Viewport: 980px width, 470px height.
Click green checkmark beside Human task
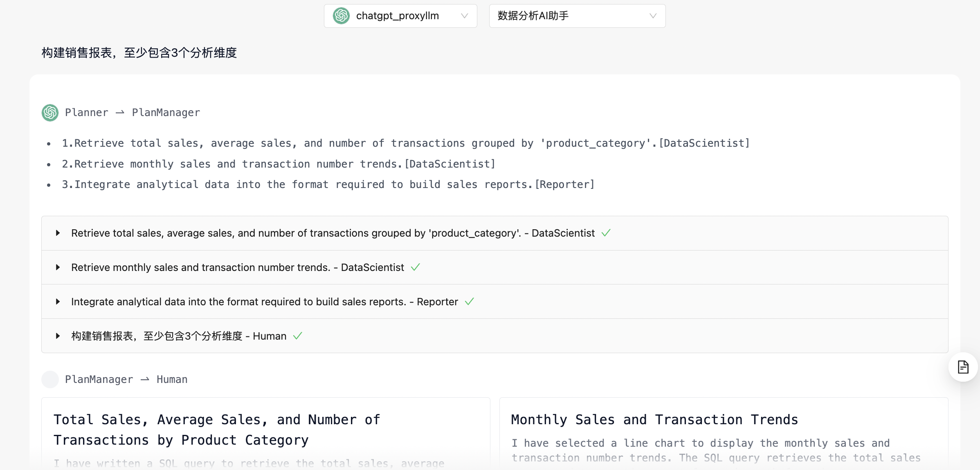pos(298,336)
